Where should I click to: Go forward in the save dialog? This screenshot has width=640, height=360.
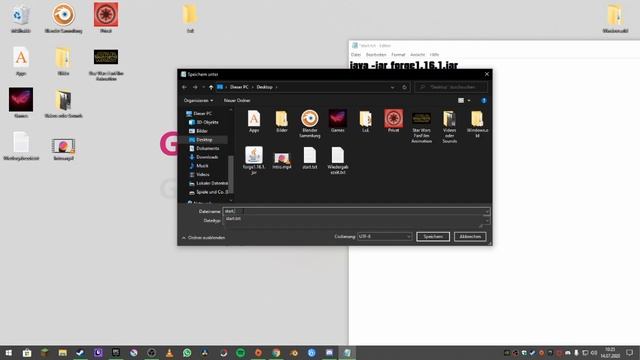coord(195,87)
